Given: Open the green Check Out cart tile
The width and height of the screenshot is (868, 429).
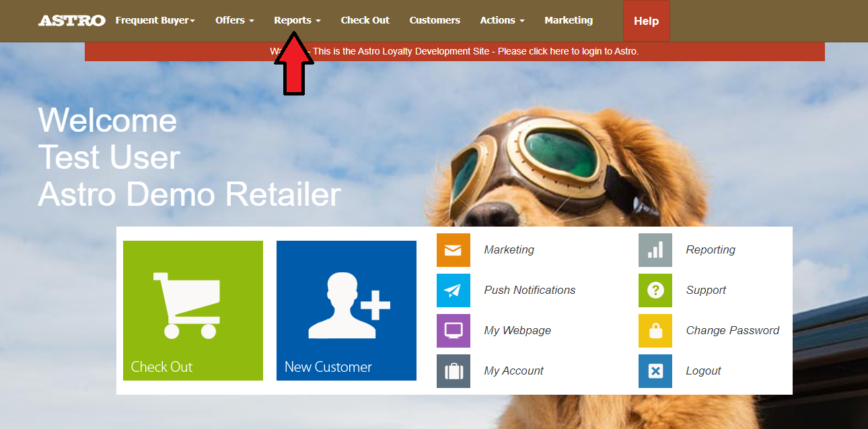Looking at the screenshot, I should 193,311.
